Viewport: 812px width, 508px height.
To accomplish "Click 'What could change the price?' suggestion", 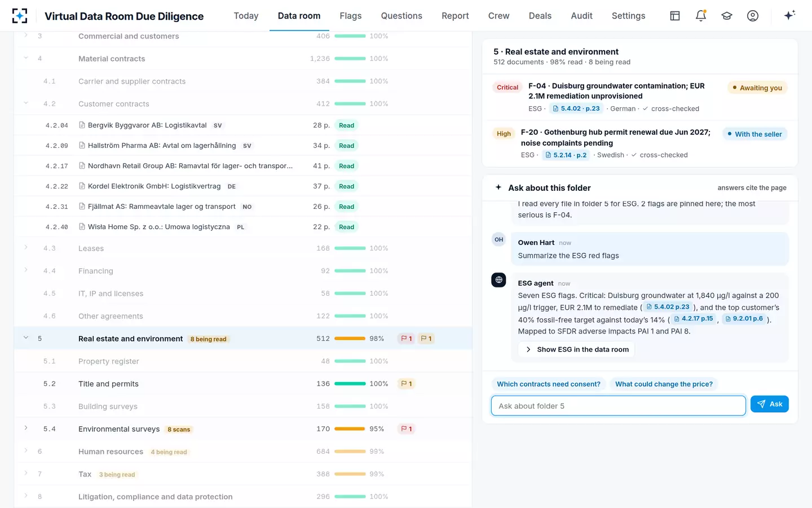I will 664,384.
